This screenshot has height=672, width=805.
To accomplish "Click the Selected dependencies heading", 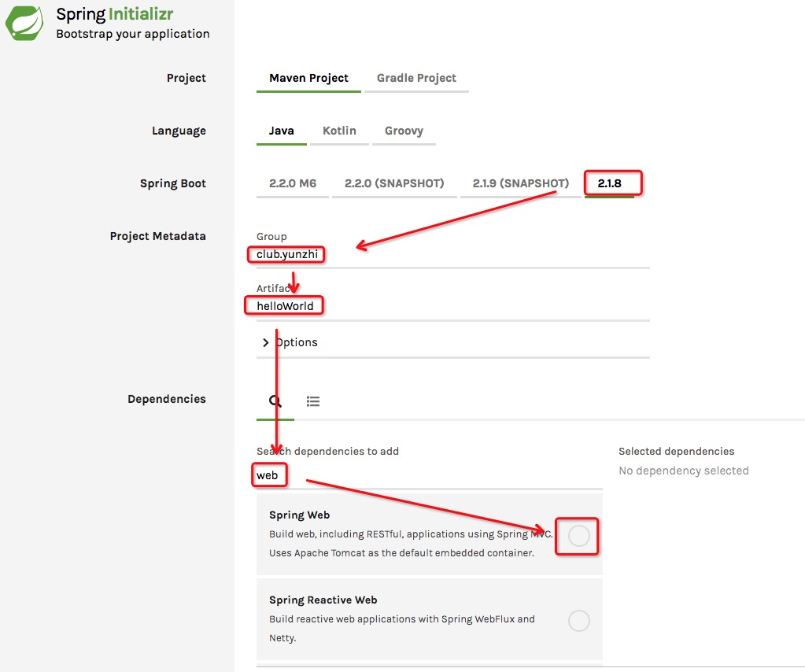I will point(676,451).
